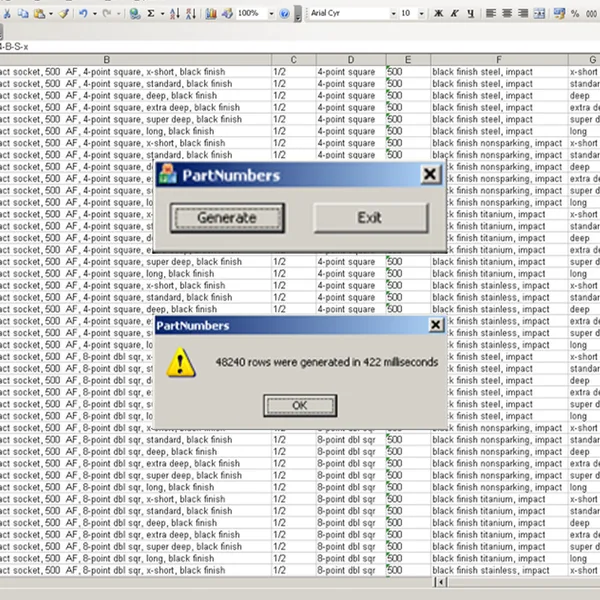Apply bold Ж formatting
600x600 pixels.
coord(439,14)
